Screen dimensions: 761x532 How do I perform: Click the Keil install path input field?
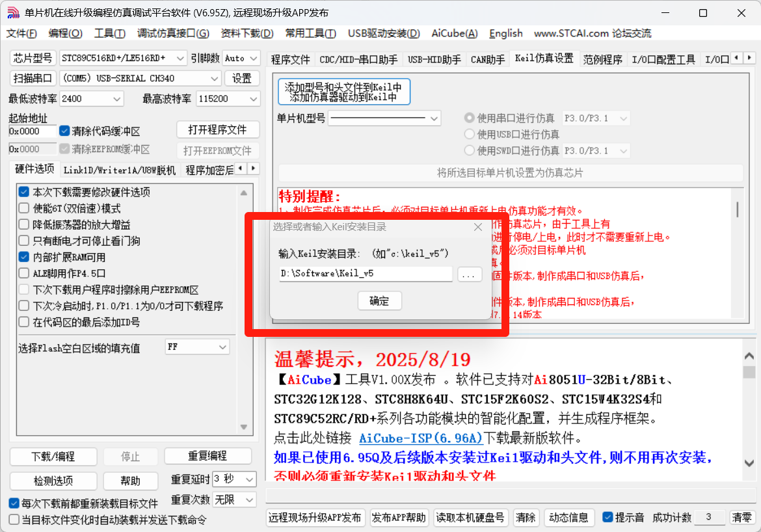tap(366, 274)
